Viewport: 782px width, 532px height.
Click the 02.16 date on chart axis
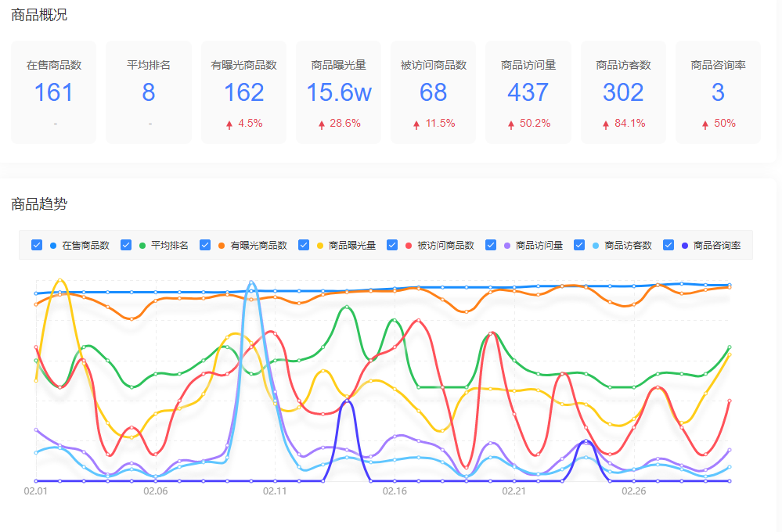click(x=395, y=491)
